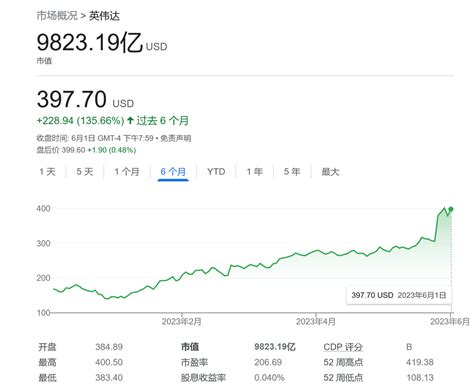Select the 1 年 range tab
Image resolution: width=474 pixels, height=389 pixels.
click(255, 172)
